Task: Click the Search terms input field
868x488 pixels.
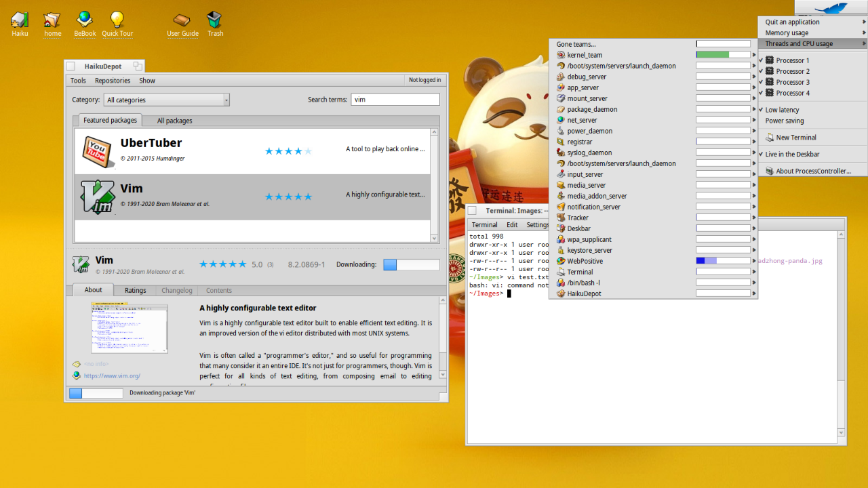Action: tap(395, 99)
